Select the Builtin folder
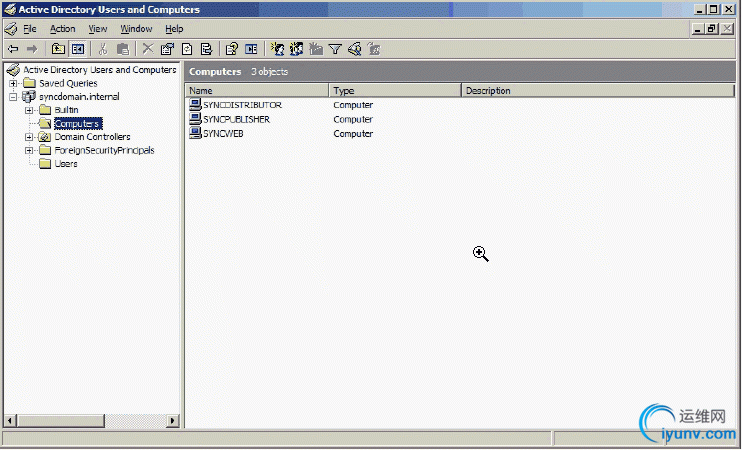The height and width of the screenshot is (450, 742). [66, 110]
